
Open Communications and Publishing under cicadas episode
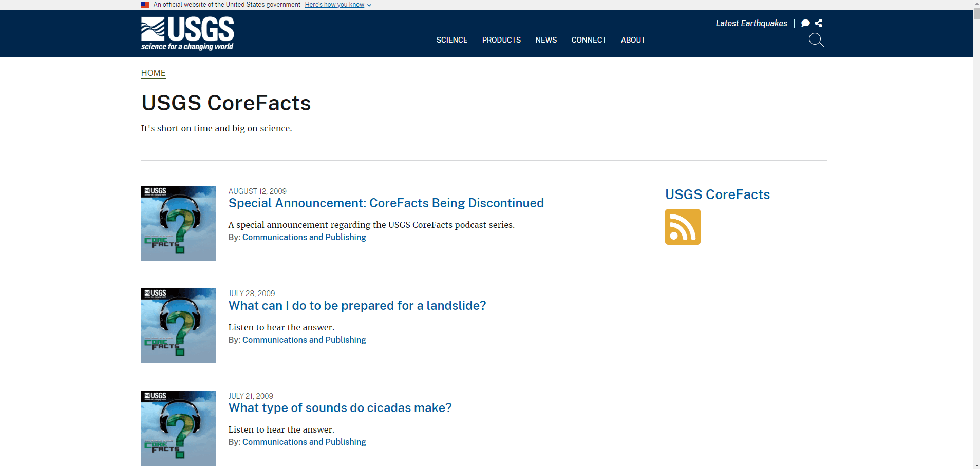[304, 442]
